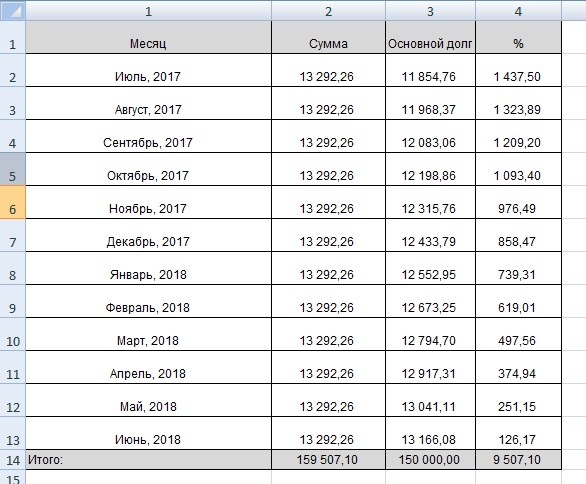Image resolution: width=586 pixels, height=484 pixels.
Task: Select total cell 150 000,00
Action: coord(431,460)
